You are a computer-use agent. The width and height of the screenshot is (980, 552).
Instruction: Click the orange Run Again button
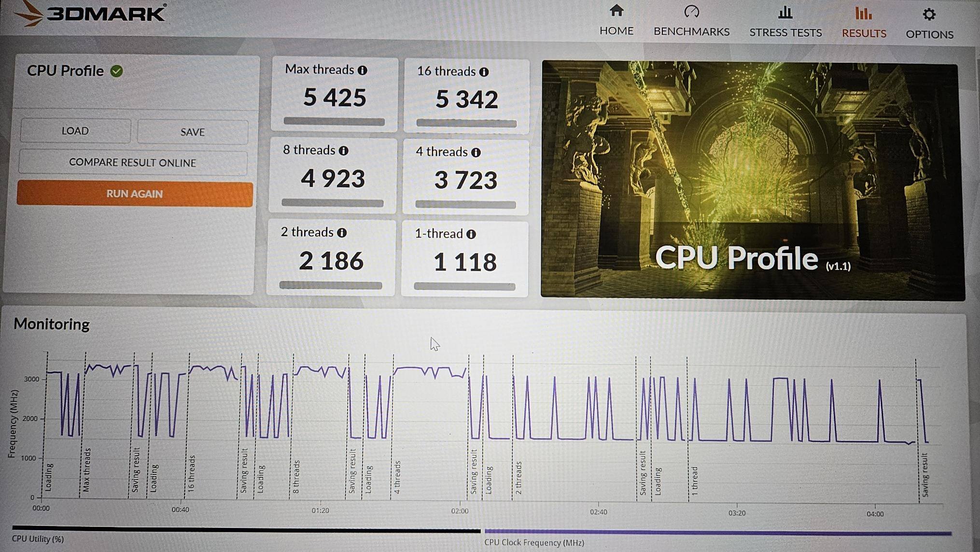coord(135,194)
